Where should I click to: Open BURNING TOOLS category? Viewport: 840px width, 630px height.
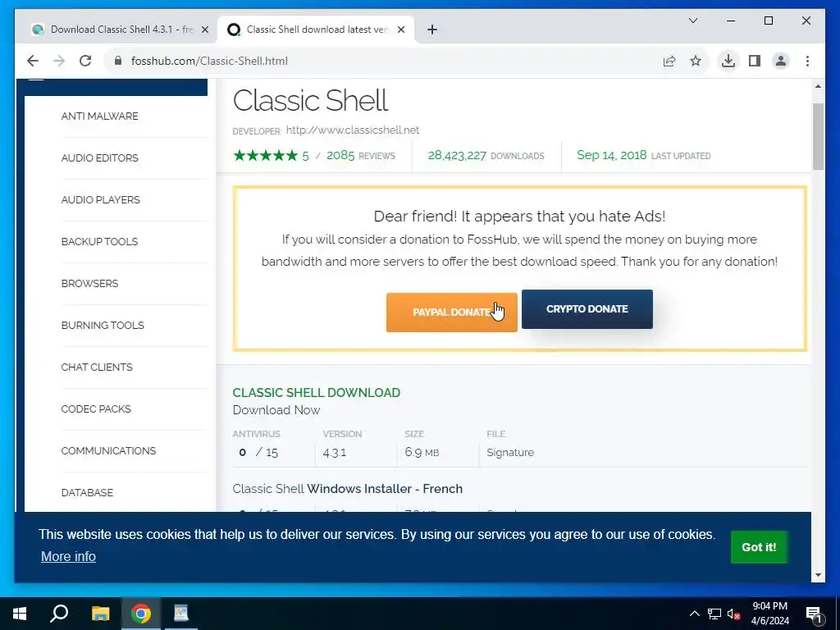(x=103, y=325)
